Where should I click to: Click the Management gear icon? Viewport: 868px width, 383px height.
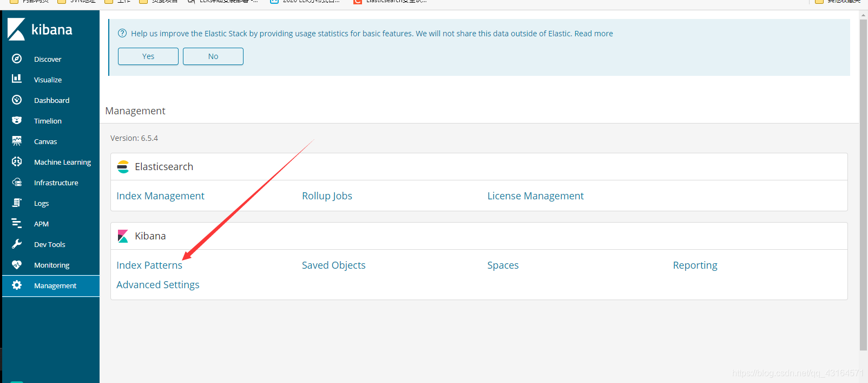17,285
